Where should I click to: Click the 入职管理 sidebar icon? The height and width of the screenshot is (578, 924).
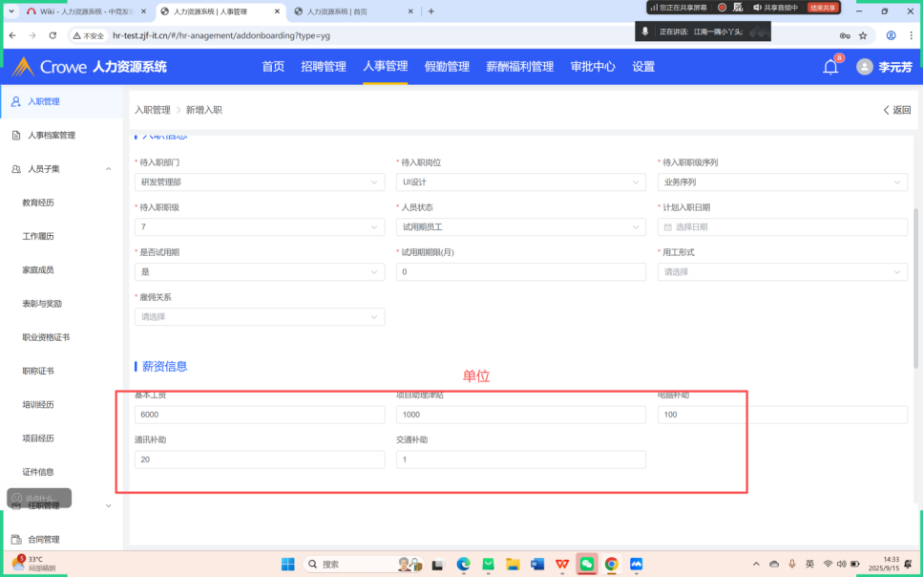coord(16,101)
